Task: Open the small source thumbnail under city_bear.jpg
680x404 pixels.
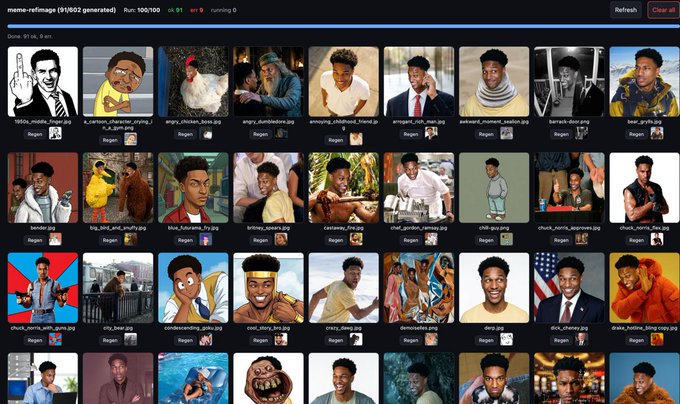Action: 131,339
